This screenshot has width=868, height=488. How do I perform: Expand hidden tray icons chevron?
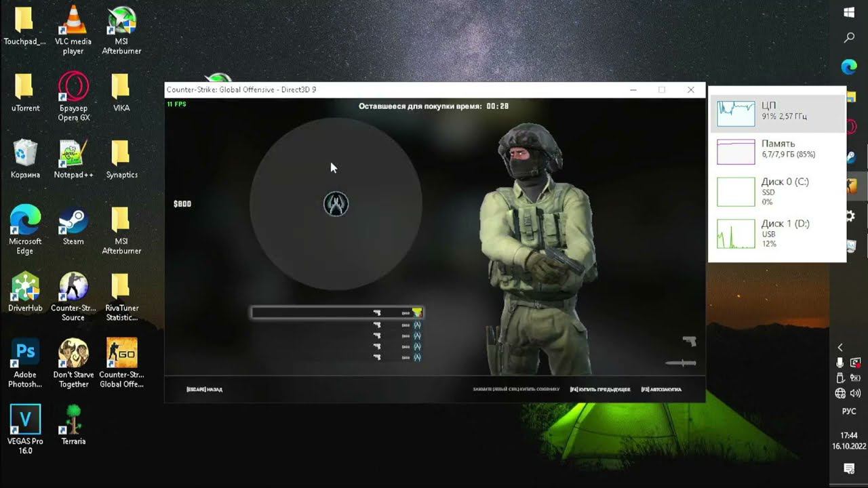pos(840,348)
